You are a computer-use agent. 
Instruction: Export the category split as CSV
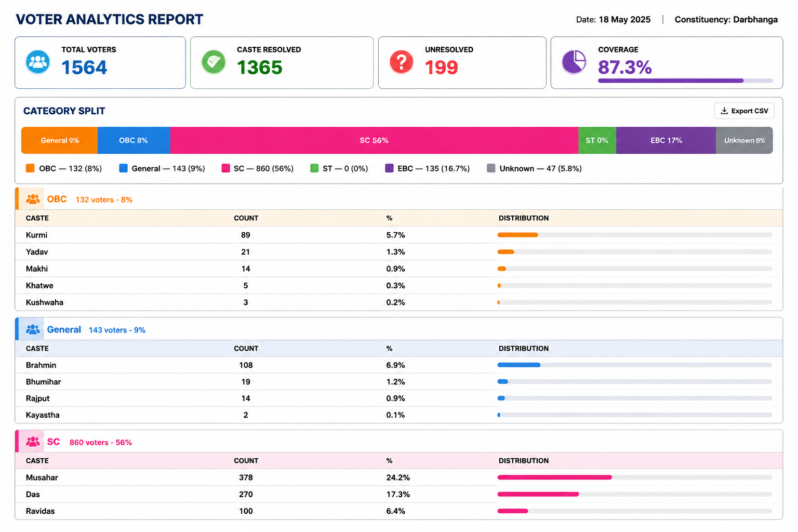(744, 111)
